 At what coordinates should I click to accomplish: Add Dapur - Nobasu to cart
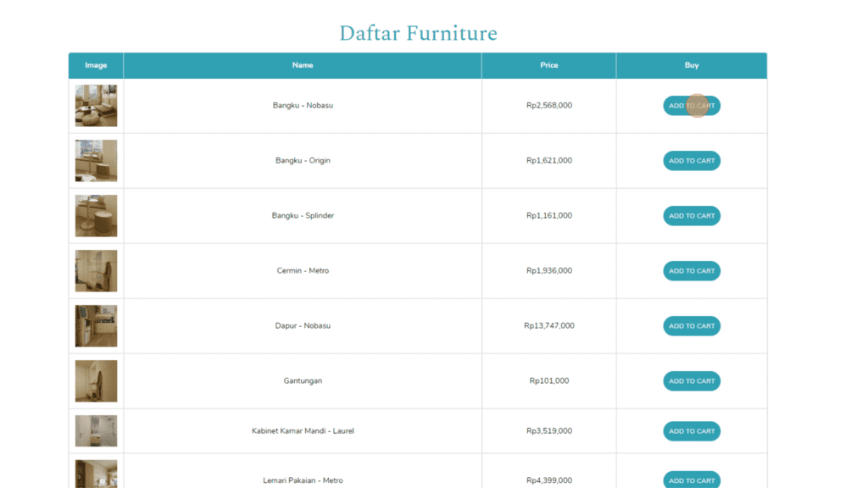(x=691, y=326)
